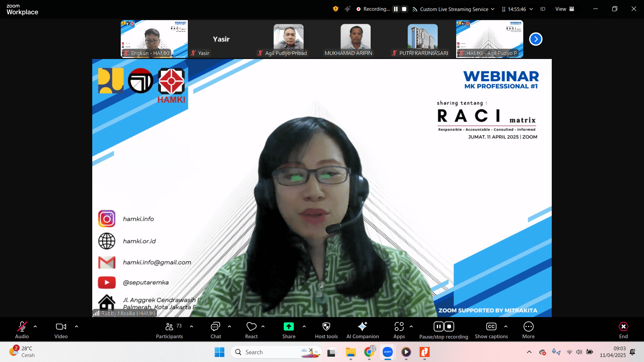Open the Apps panel
Viewport: 644px width, 362px height.
click(x=399, y=330)
